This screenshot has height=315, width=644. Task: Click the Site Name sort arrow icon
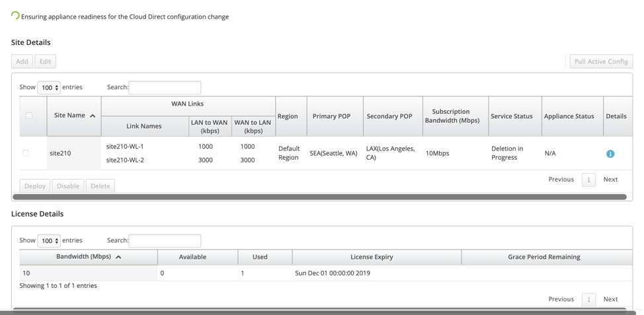[x=93, y=116]
